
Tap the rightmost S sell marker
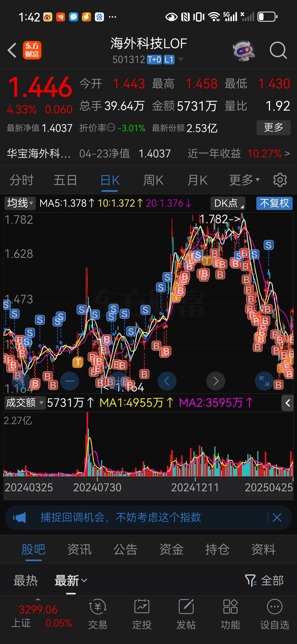pos(269,245)
